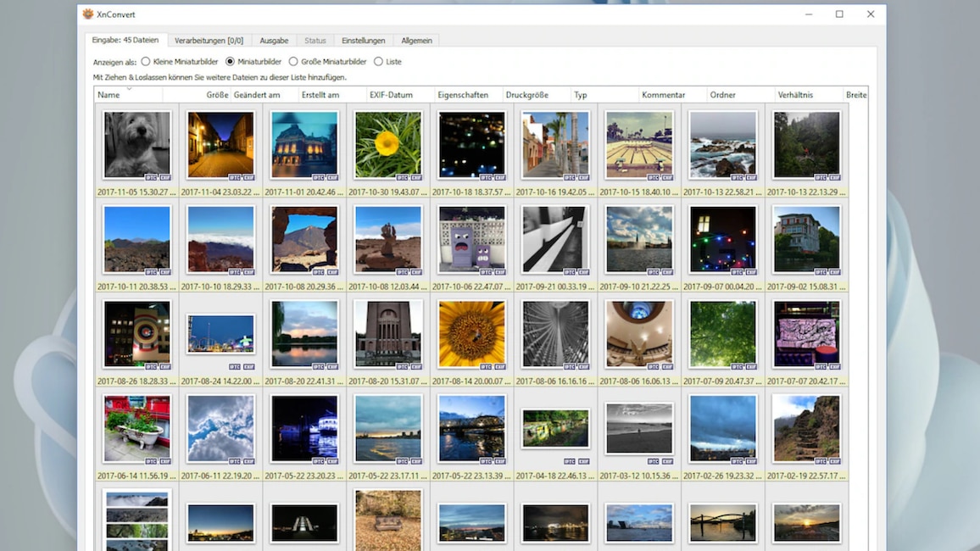Click EXIF badge on 2017-04-18 22.46.13 thumbnail
This screenshot has width=980, height=551.
[584, 461]
